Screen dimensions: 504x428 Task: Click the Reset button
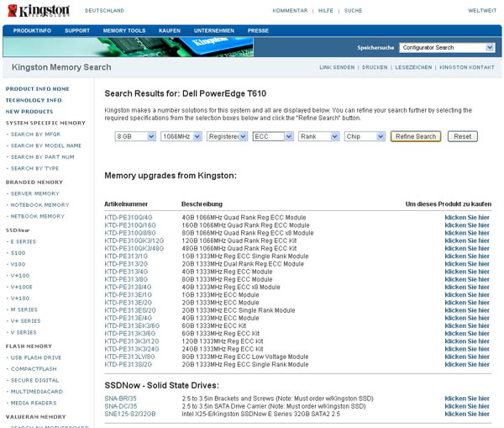[x=463, y=136]
